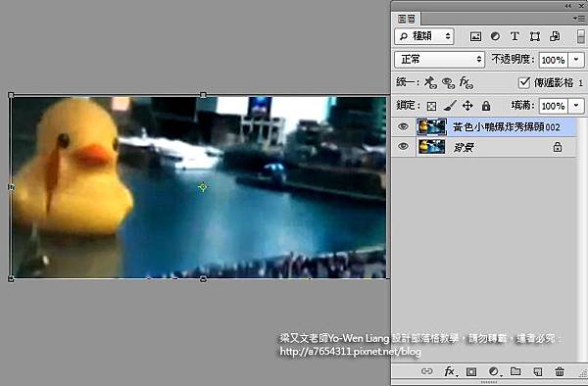
Task: Click the 不透明度 opacity value field
Action: click(554, 60)
